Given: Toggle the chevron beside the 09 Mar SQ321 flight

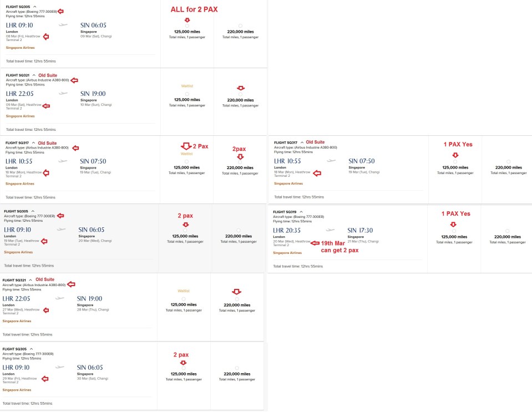Looking at the screenshot, I should [34, 75].
